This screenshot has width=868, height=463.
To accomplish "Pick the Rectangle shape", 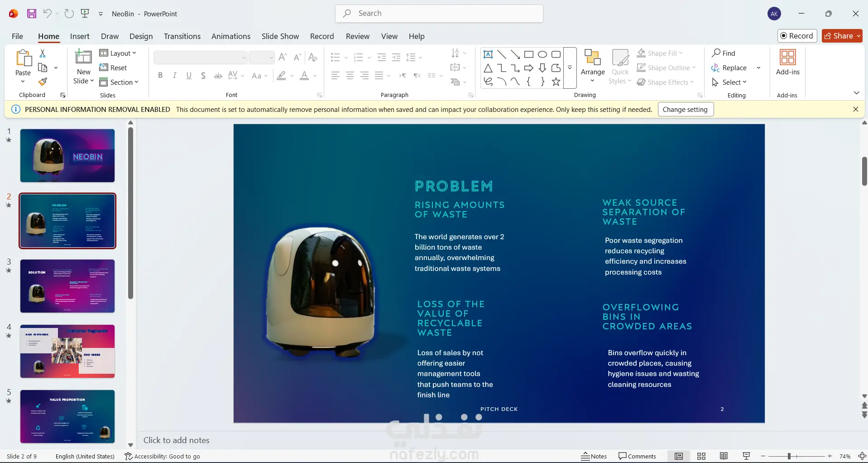I will 529,54.
